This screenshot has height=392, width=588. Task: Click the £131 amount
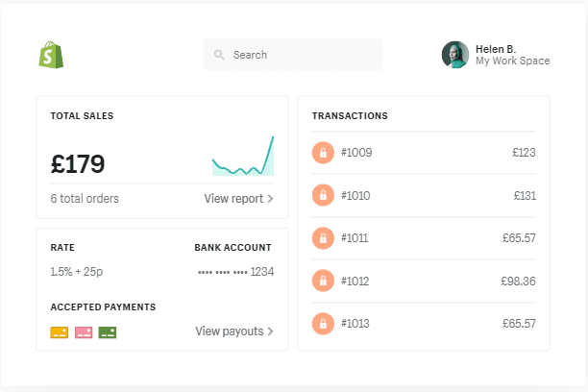525,195
